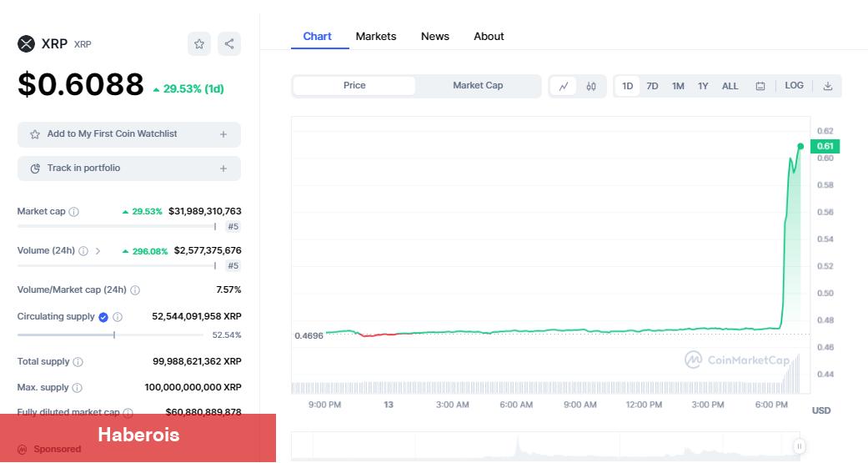Screen dimensions: 868x463
Task: Open the Chart tab
Action: click(317, 37)
